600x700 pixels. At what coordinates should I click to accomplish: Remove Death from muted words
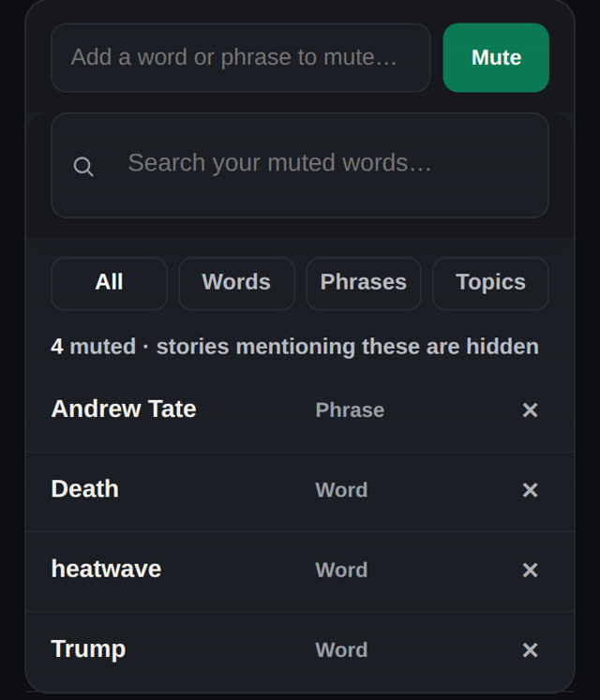530,490
